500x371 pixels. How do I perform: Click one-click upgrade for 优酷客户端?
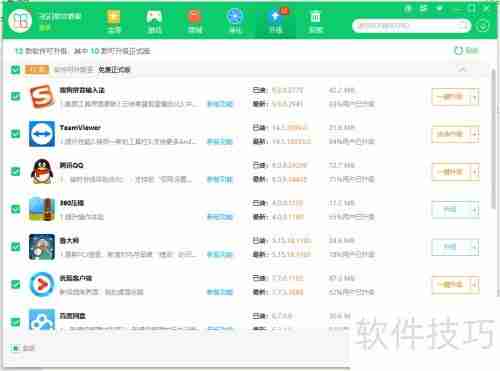tap(450, 285)
